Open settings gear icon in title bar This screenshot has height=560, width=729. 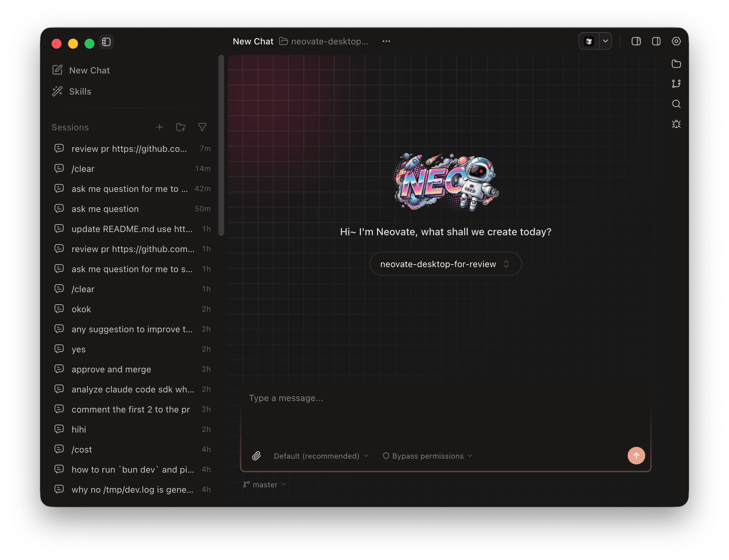point(676,41)
